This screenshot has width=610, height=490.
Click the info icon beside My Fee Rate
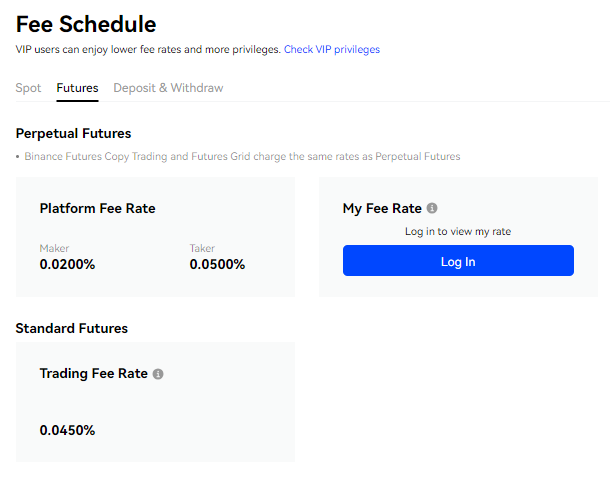[432, 209]
